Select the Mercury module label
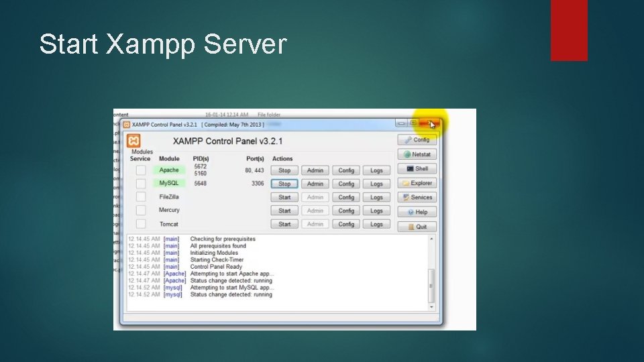This screenshot has height=362, width=644. click(x=169, y=210)
